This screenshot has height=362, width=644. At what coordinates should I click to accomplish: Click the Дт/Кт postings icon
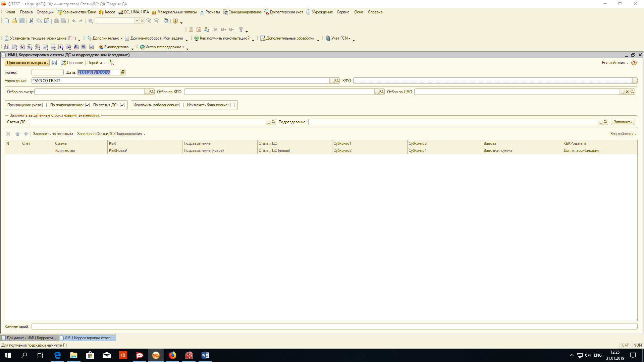click(112, 63)
